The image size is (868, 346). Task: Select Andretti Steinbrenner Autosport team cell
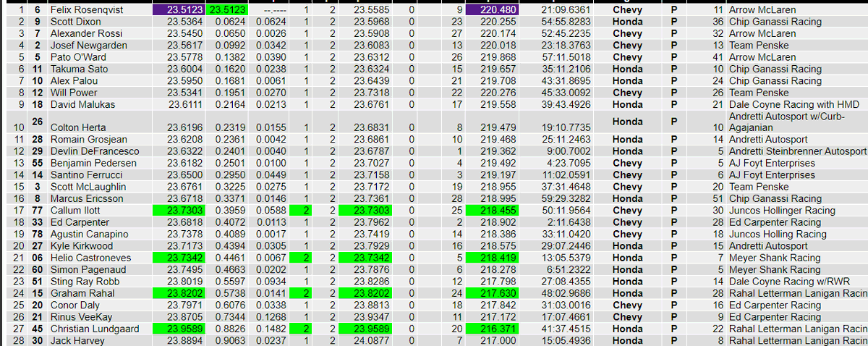coord(797,151)
